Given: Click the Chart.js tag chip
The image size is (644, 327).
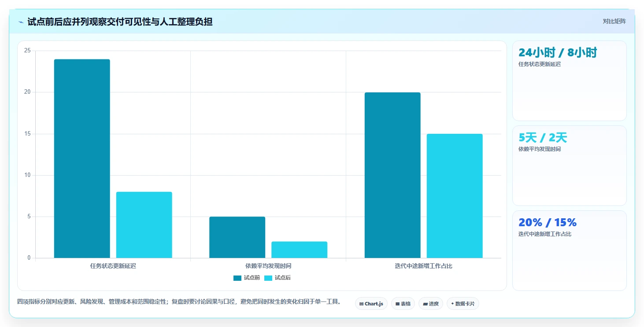Looking at the screenshot, I should point(371,304).
